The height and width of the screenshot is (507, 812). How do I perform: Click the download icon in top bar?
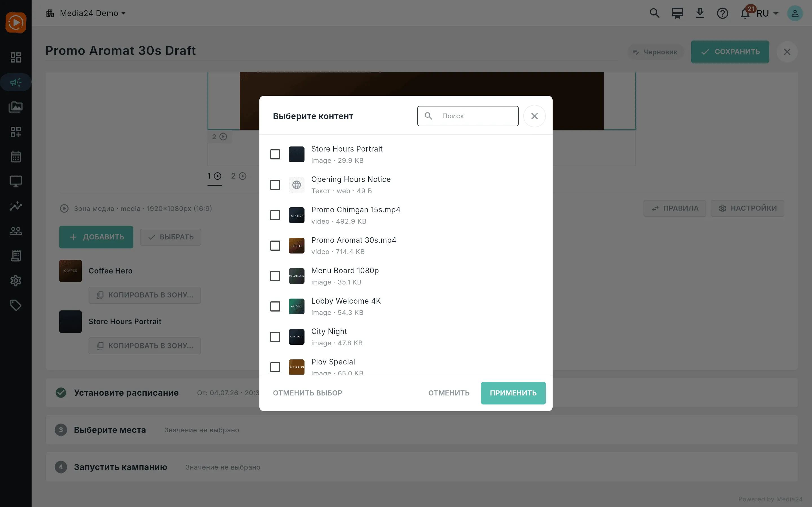pos(700,14)
